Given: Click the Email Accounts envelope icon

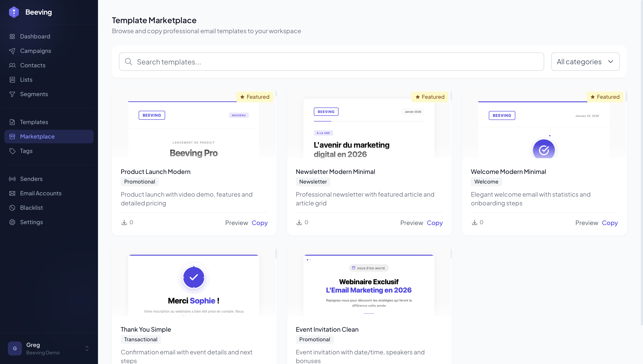Looking at the screenshot, I should 12,193.
